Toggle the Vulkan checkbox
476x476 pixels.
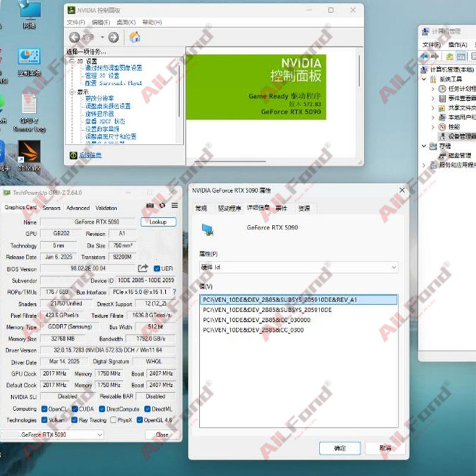[44, 420]
